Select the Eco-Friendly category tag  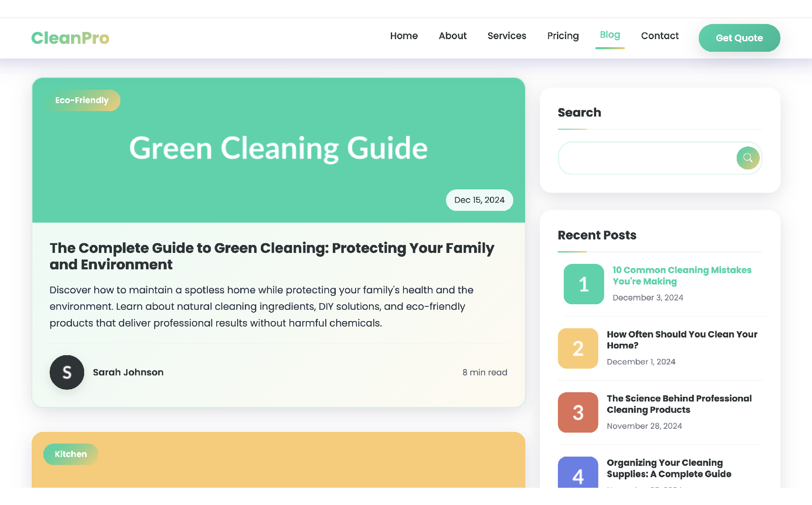82,100
